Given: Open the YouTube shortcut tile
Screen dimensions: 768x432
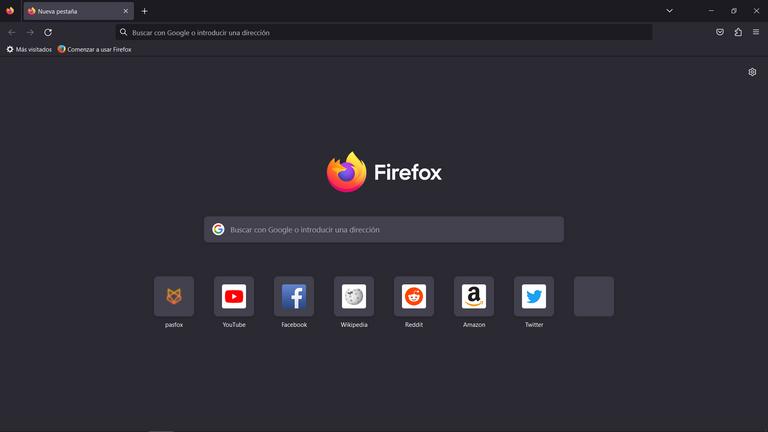Looking at the screenshot, I should coord(234,296).
